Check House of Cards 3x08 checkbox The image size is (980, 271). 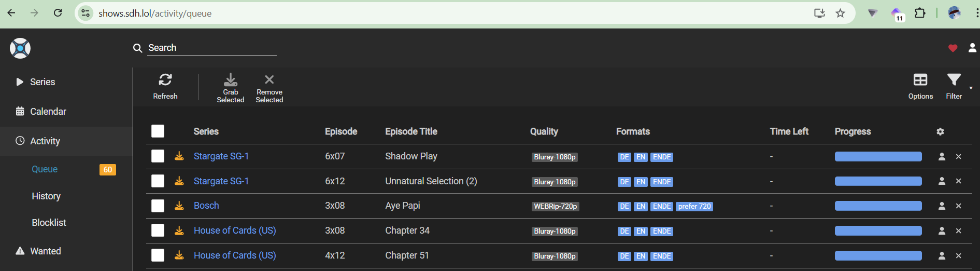[x=158, y=230]
